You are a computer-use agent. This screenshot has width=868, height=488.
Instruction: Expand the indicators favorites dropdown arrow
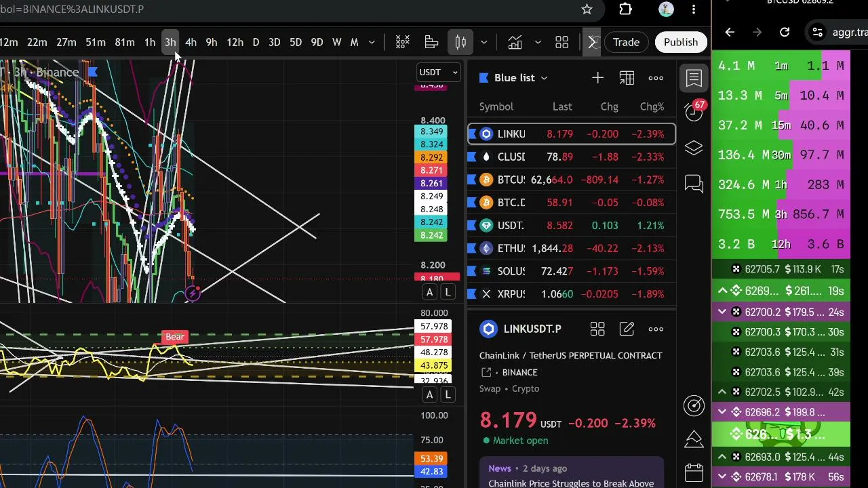[x=538, y=43]
